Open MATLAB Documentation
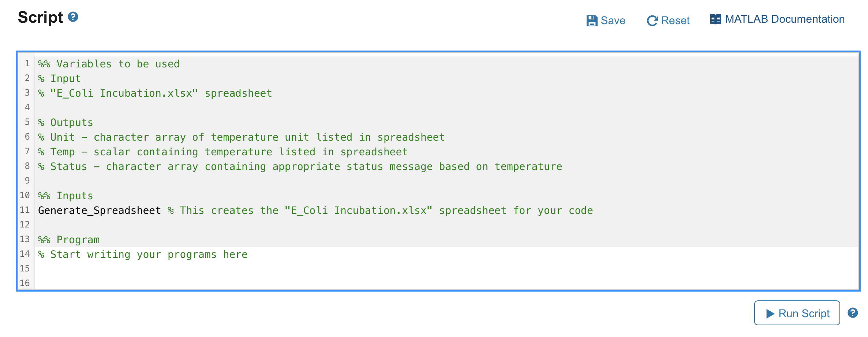The height and width of the screenshot is (337, 868). click(x=784, y=19)
